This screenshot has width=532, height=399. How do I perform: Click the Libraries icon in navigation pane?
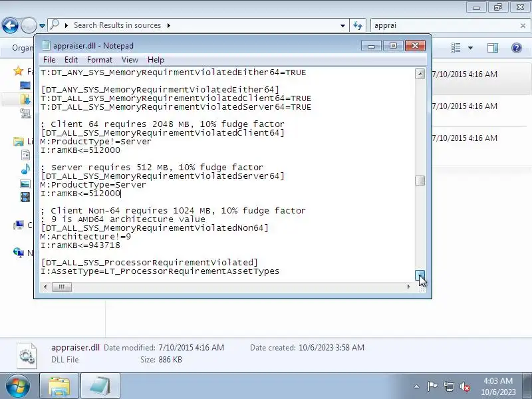(19, 142)
